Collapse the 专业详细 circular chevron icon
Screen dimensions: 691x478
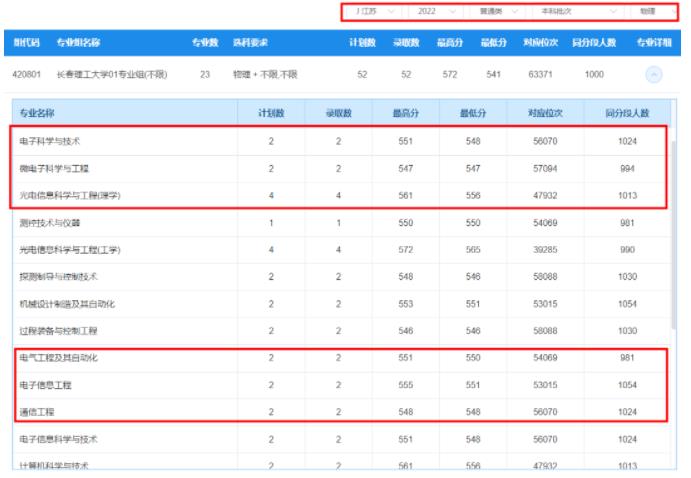654,74
